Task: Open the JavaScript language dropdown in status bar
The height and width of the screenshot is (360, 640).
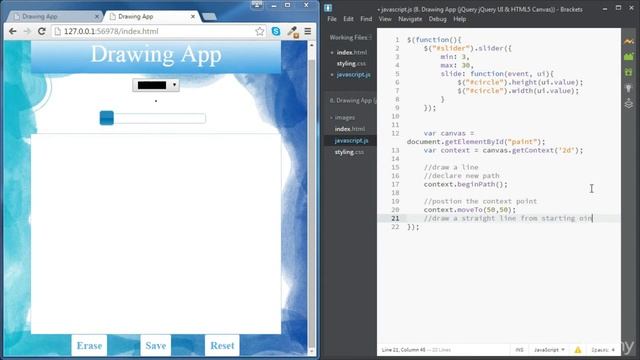Action: (549, 350)
